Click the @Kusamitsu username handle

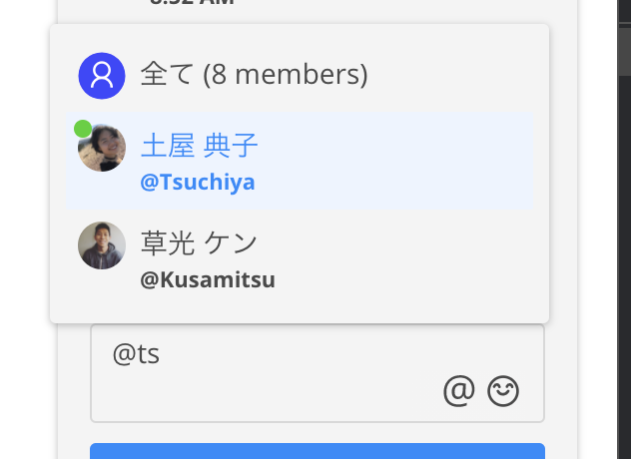click(208, 280)
